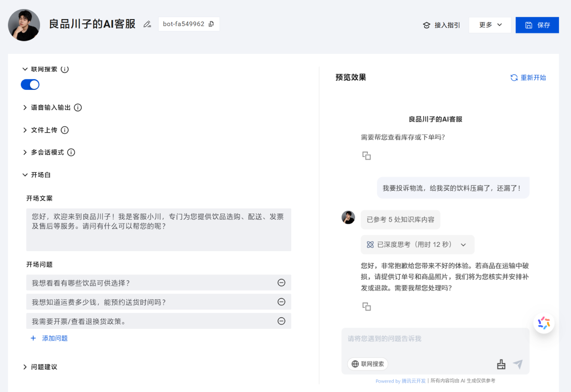The height and width of the screenshot is (392, 571).
Task: Click 重新开始 to restart preview
Action: [528, 78]
